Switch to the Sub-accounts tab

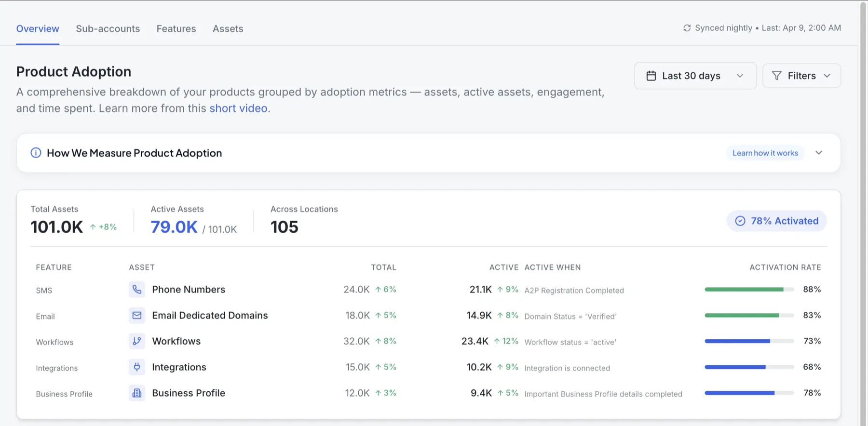tap(108, 29)
